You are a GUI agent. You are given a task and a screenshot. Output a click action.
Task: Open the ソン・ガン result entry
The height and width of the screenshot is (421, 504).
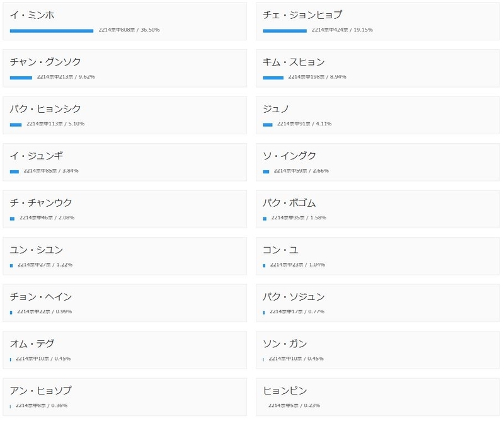point(377,350)
